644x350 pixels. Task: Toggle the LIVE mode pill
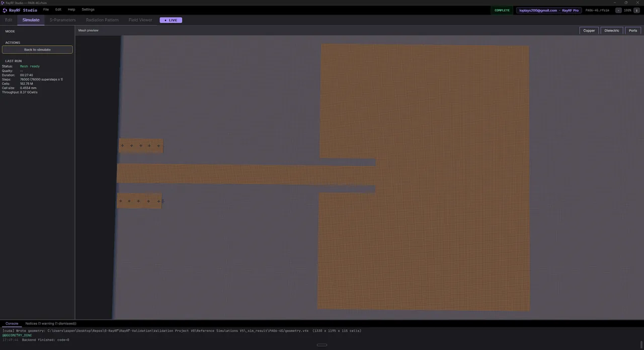[x=171, y=20]
